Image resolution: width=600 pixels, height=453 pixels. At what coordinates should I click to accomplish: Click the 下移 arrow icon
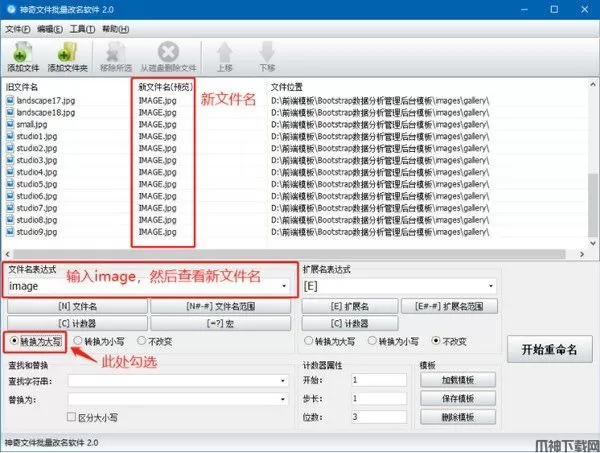tap(267, 52)
